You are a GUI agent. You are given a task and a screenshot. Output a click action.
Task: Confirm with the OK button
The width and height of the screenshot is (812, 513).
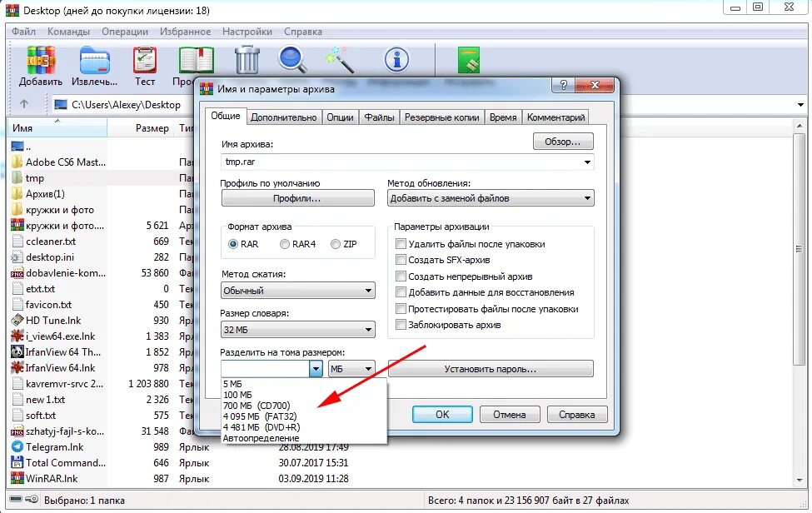click(x=442, y=414)
